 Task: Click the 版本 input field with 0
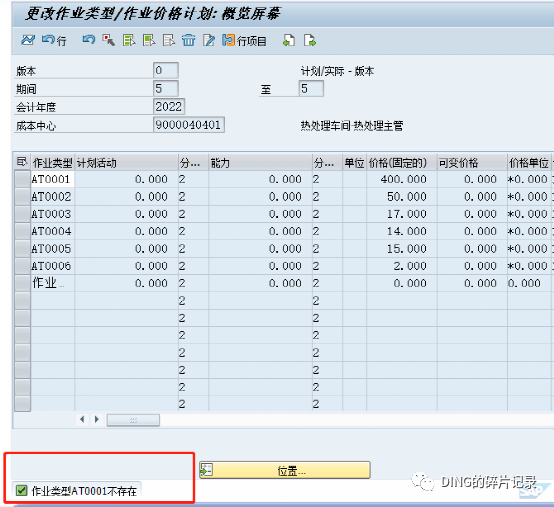tap(166, 70)
